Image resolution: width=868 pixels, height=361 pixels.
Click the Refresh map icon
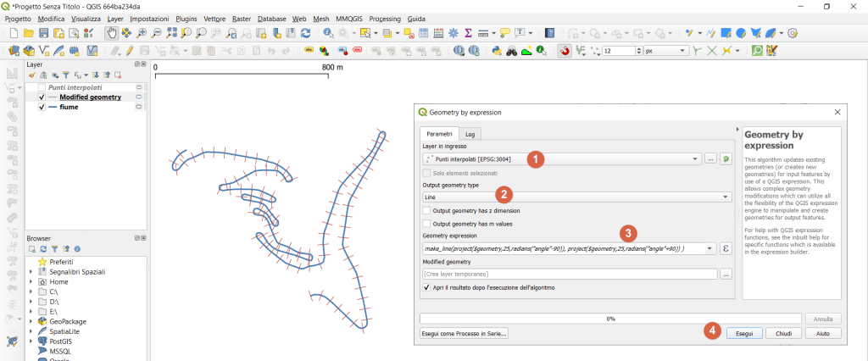tap(305, 33)
